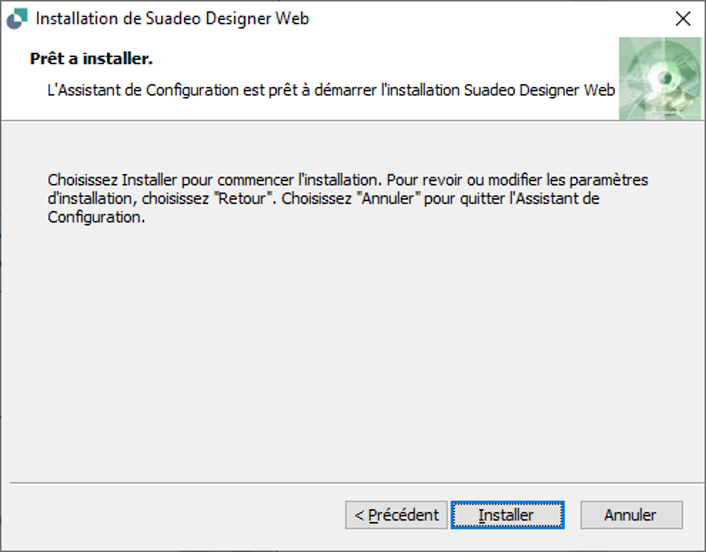This screenshot has width=706, height=552.
Task: Click the window title 'Installation de Suadeo Designer Web'
Action: coord(172,18)
